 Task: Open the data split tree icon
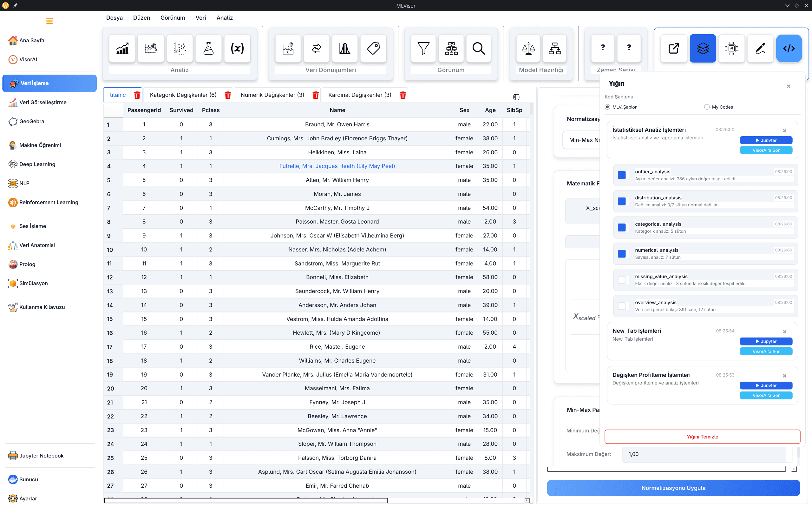pyautogui.click(x=555, y=48)
